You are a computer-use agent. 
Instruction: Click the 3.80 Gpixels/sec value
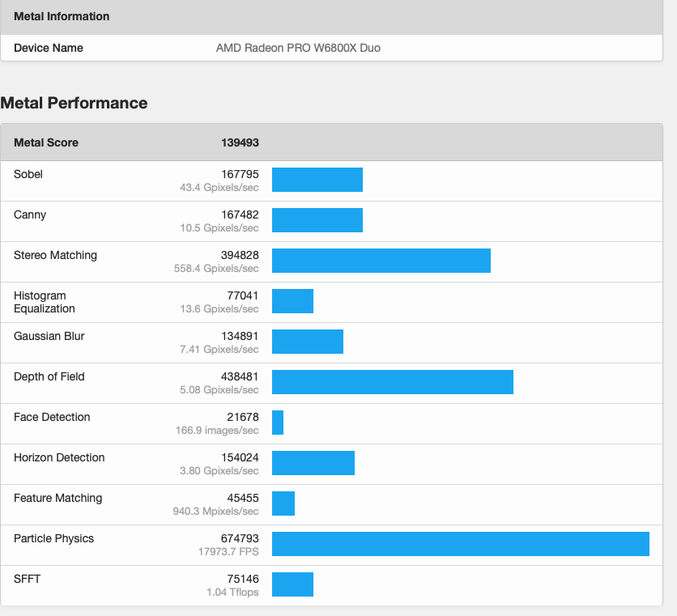click(219, 471)
